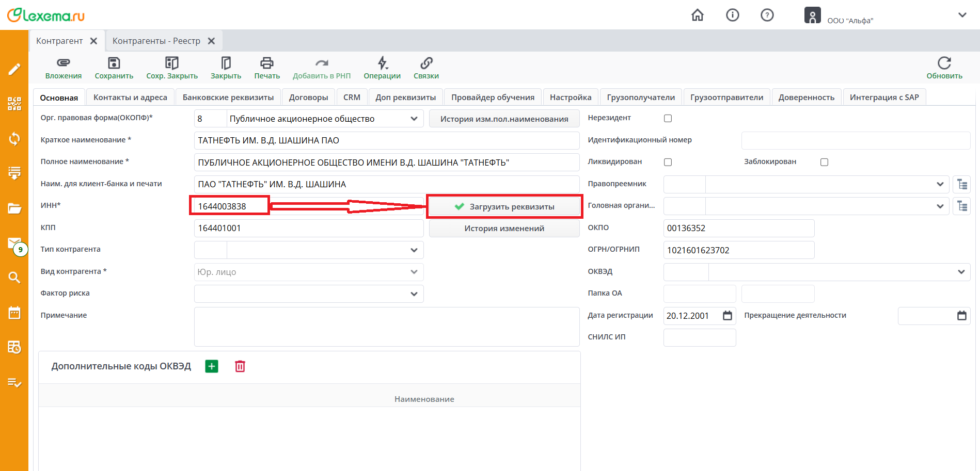Go to home page icon
The image size is (980, 471).
[697, 15]
